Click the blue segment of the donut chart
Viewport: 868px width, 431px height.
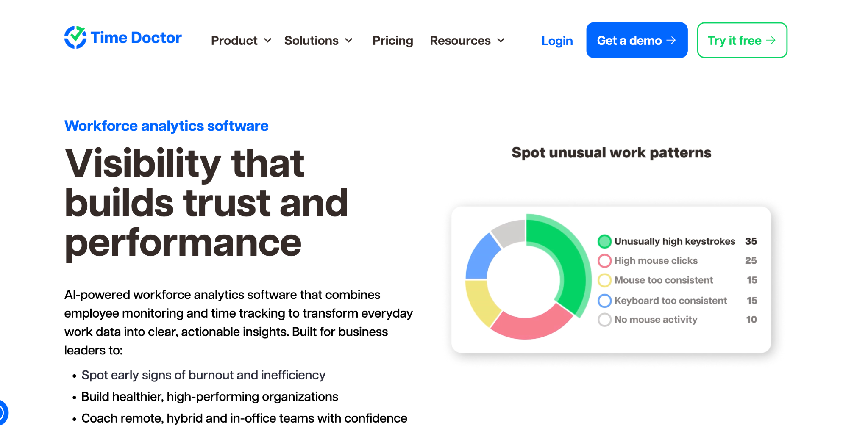[481, 258]
